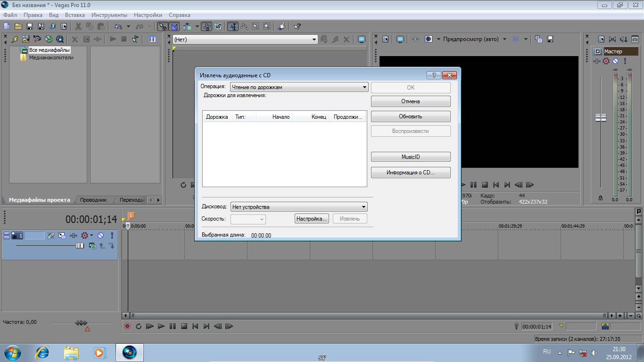
Task: Click the Cut scissors icon in the toolbar
Action: coord(78,26)
